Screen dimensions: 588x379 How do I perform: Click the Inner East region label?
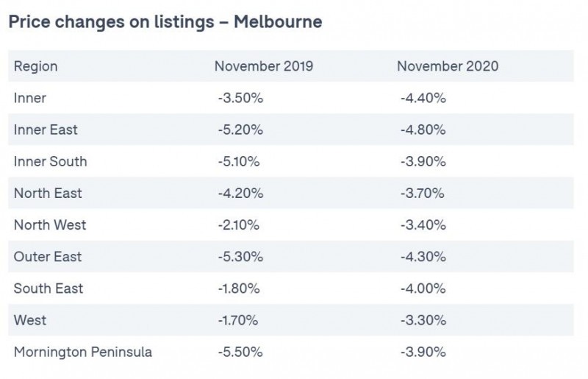46,130
